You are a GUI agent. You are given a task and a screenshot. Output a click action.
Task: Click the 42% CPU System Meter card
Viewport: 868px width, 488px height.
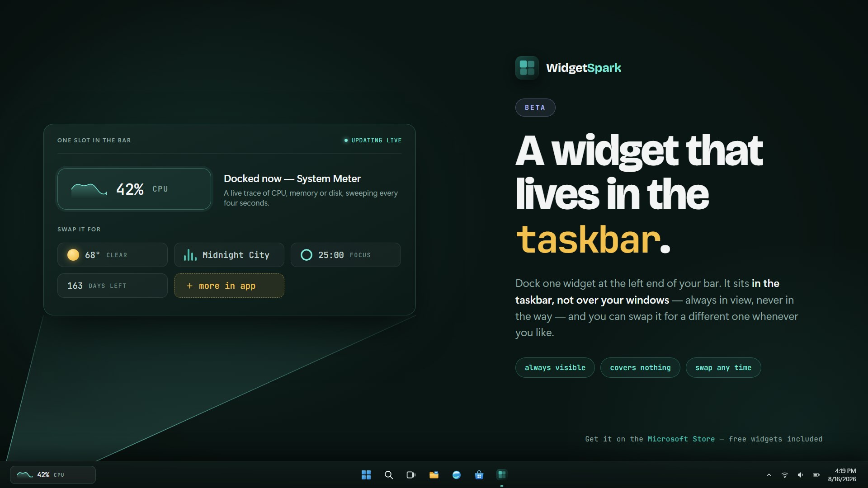point(134,189)
